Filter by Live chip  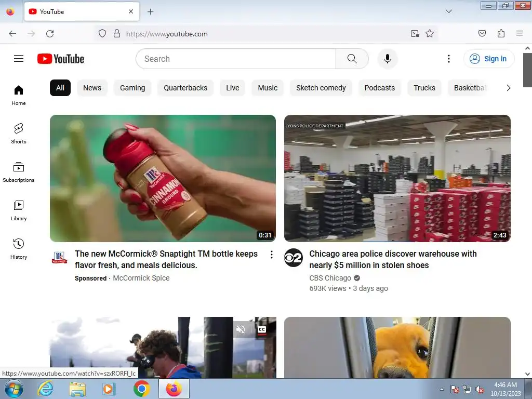tap(233, 88)
